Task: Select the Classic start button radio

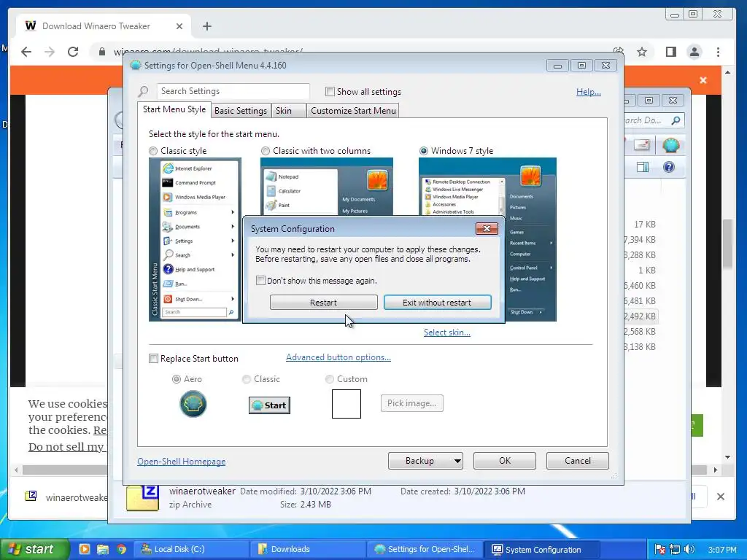Action: click(247, 379)
